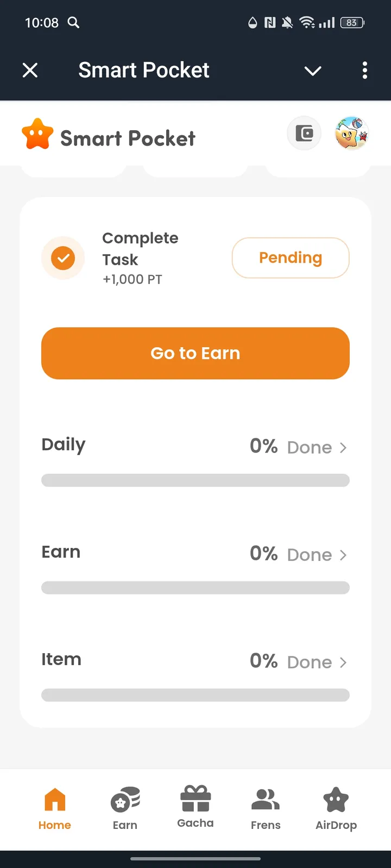Open the wallet icon in header

click(x=304, y=133)
